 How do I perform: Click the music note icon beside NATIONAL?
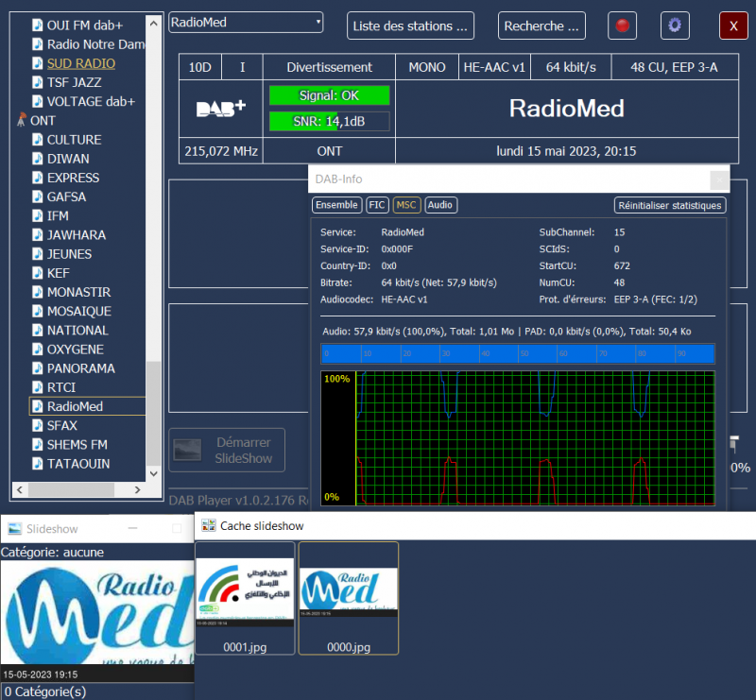click(x=37, y=330)
